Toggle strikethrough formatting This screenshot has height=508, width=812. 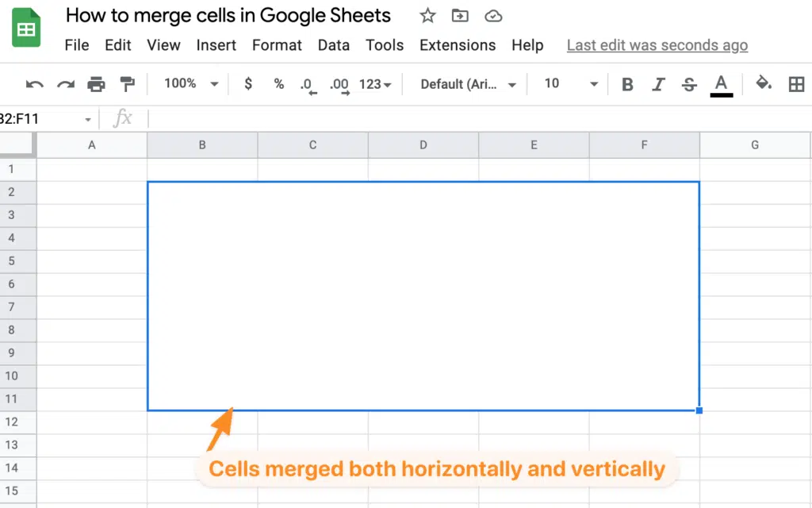pos(689,84)
